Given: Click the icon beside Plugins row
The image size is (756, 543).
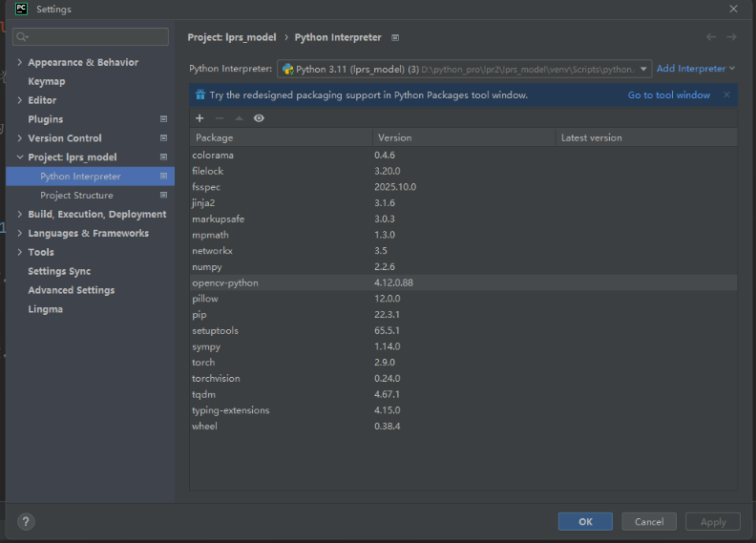Looking at the screenshot, I should click(163, 119).
